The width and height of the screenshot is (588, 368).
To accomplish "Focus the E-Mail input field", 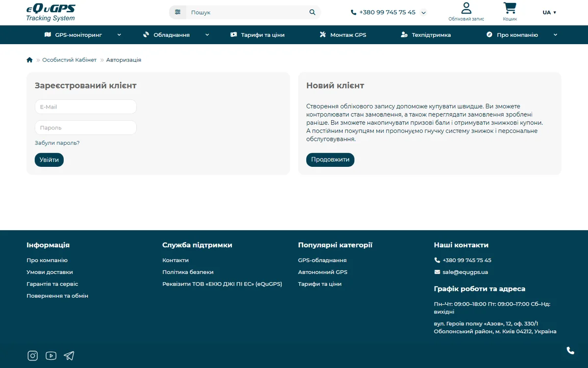I will pyautogui.click(x=86, y=107).
